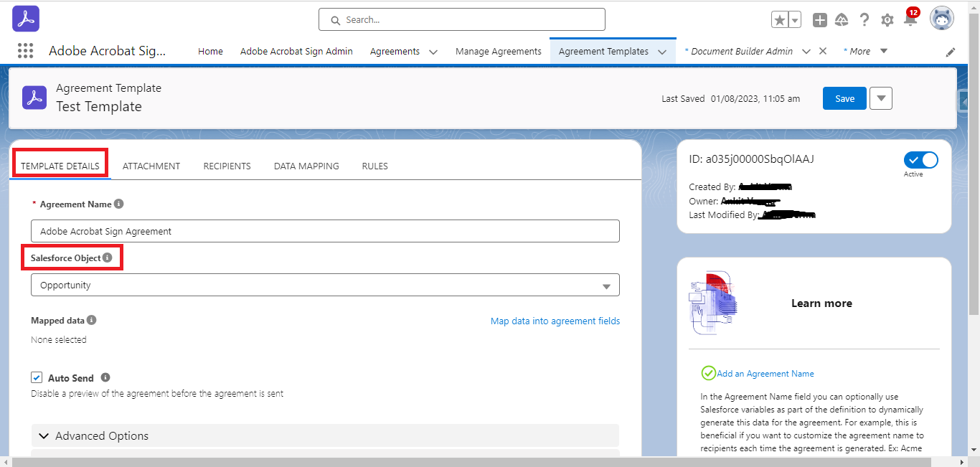Open the App Launcher grid icon
The image size is (980, 467).
[x=25, y=51]
